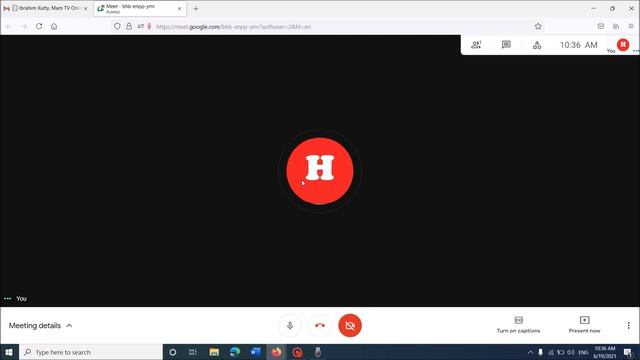
Task: Bookmark this page with the star
Action: (538, 27)
